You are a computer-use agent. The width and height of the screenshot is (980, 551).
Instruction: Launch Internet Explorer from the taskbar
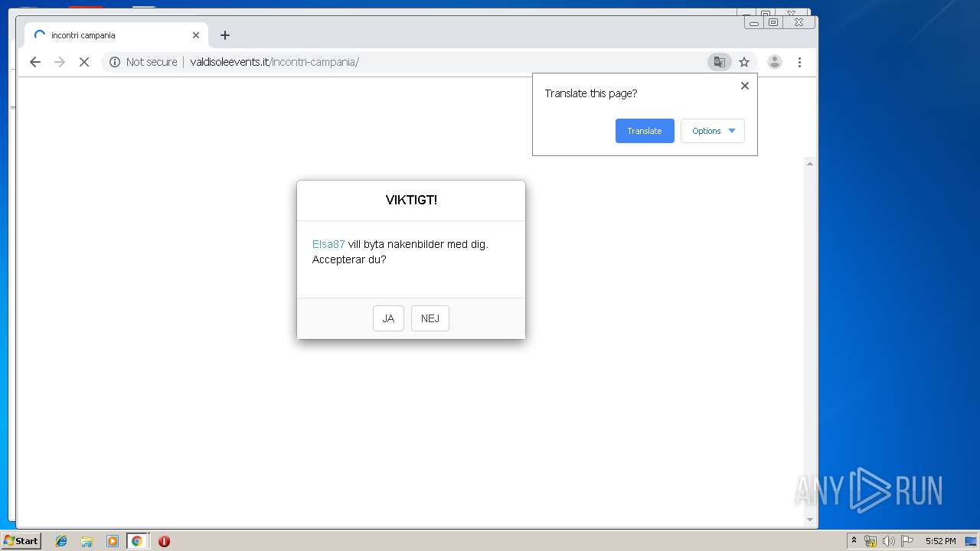click(61, 541)
